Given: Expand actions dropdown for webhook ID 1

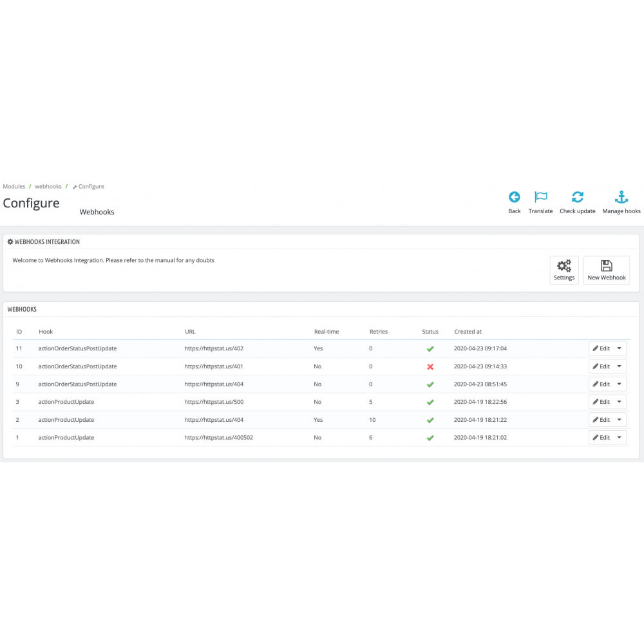Looking at the screenshot, I should [620, 437].
